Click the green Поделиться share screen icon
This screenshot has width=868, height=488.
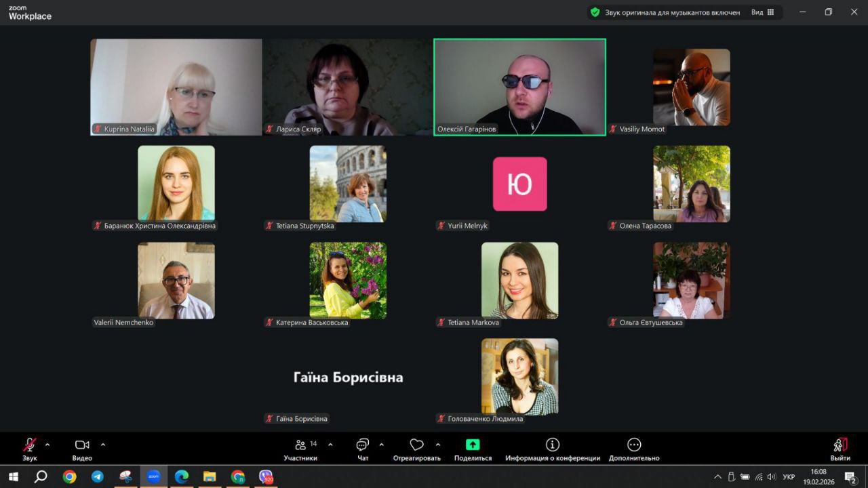click(x=473, y=445)
